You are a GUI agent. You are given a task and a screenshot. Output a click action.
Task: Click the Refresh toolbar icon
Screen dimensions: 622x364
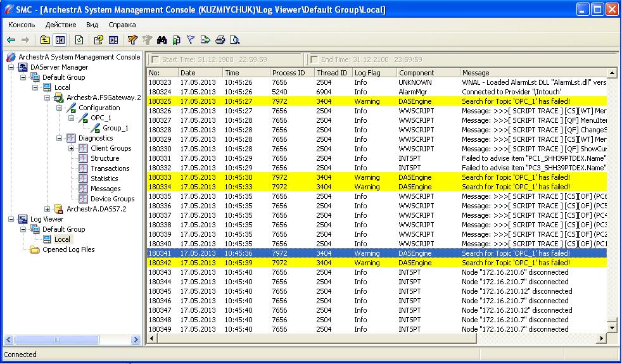click(79, 40)
